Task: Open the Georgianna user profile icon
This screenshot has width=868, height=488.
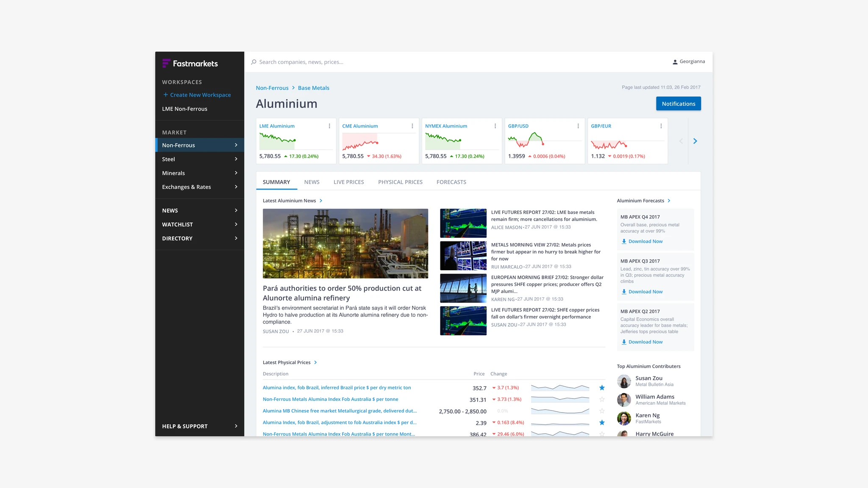Action: [675, 61]
